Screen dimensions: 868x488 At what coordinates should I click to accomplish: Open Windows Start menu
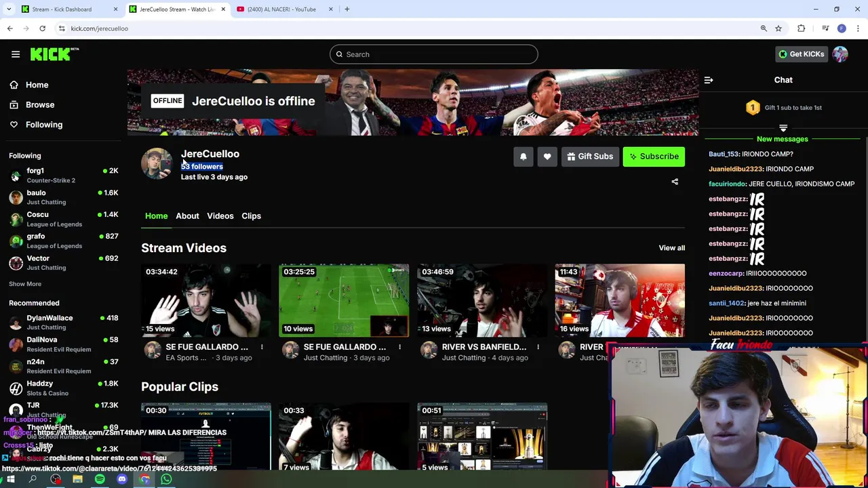click(10, 480)
